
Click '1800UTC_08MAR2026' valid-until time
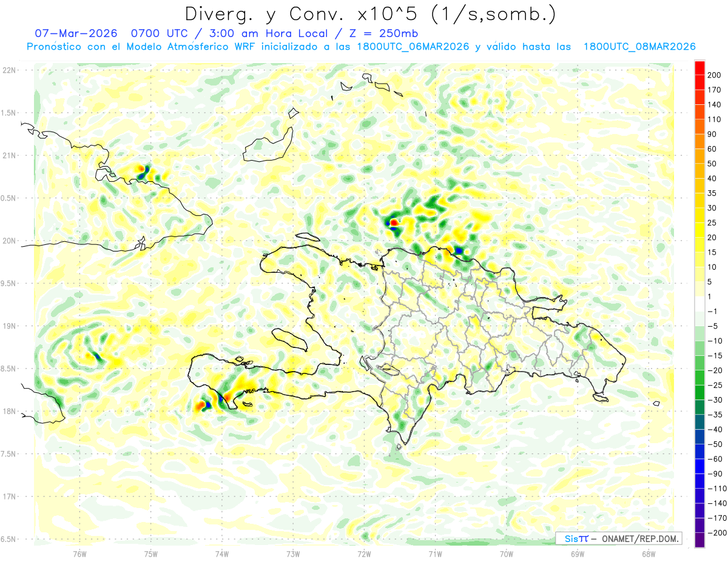tap(639, 47)
